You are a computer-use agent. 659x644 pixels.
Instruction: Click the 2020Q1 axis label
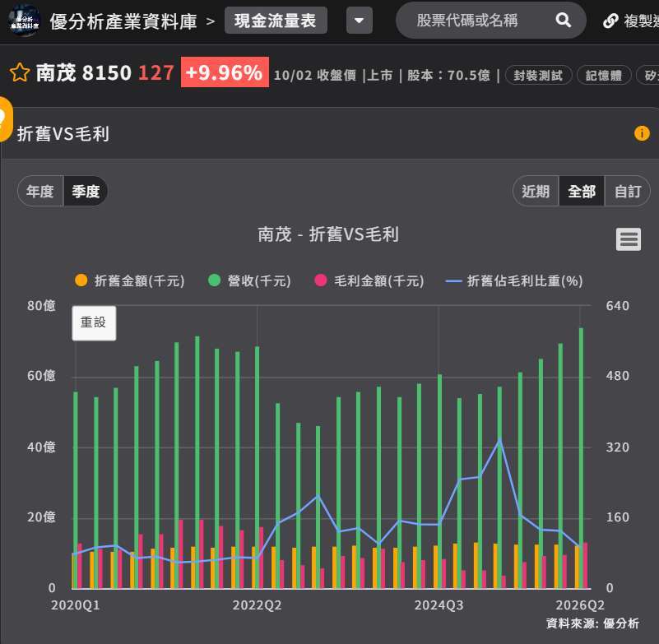tap(75, 605)
